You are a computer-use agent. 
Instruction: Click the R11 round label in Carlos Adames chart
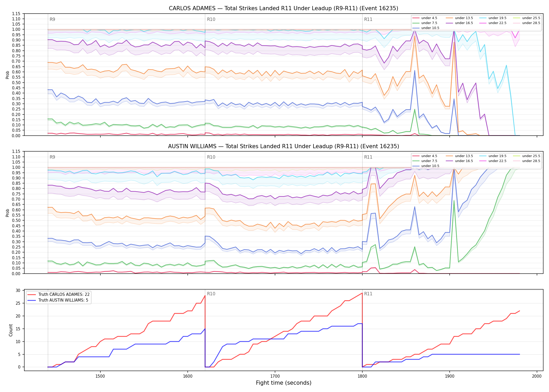(368, 19)
